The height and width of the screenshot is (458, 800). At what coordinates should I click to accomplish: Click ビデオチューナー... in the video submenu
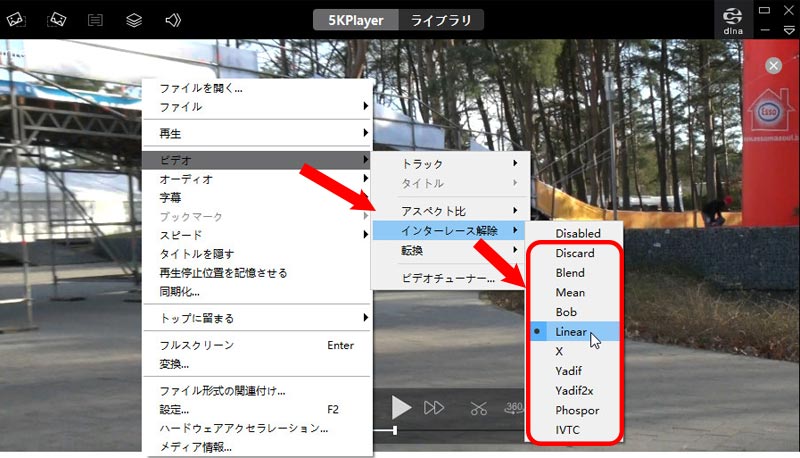coord(447,279)
